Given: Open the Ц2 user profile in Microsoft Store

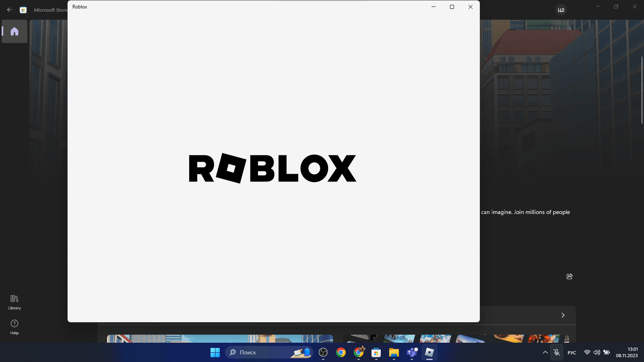Looking at the screenshot, I should point(561,10).
